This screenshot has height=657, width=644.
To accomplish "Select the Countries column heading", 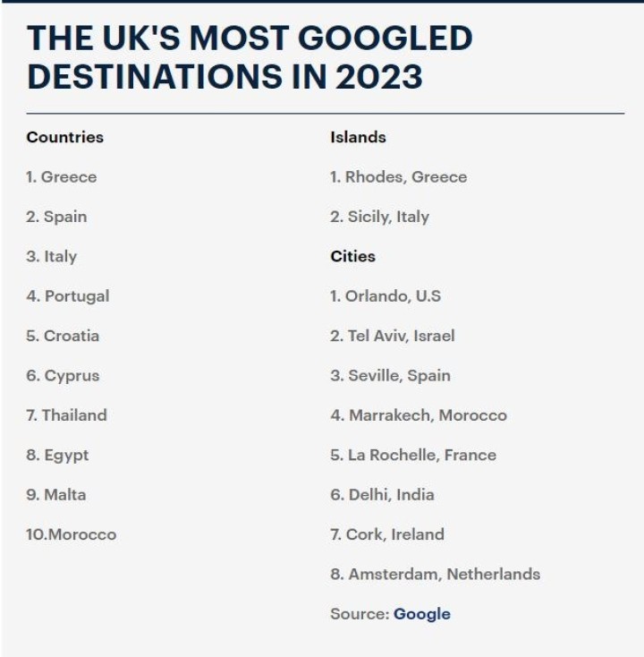I will click(64, 137).
